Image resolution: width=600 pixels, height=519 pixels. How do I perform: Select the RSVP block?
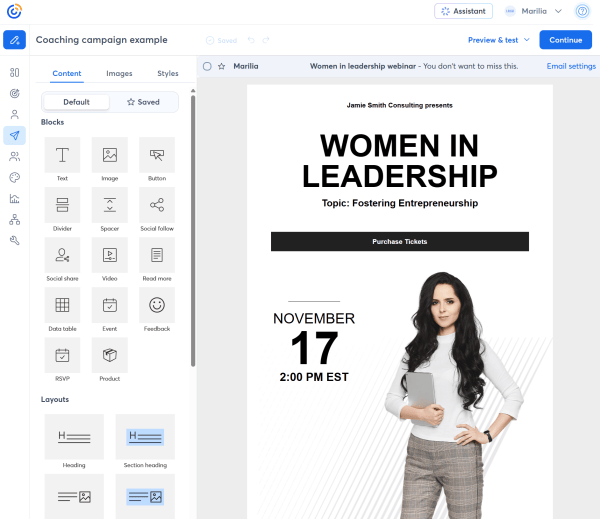pos(62,355)
